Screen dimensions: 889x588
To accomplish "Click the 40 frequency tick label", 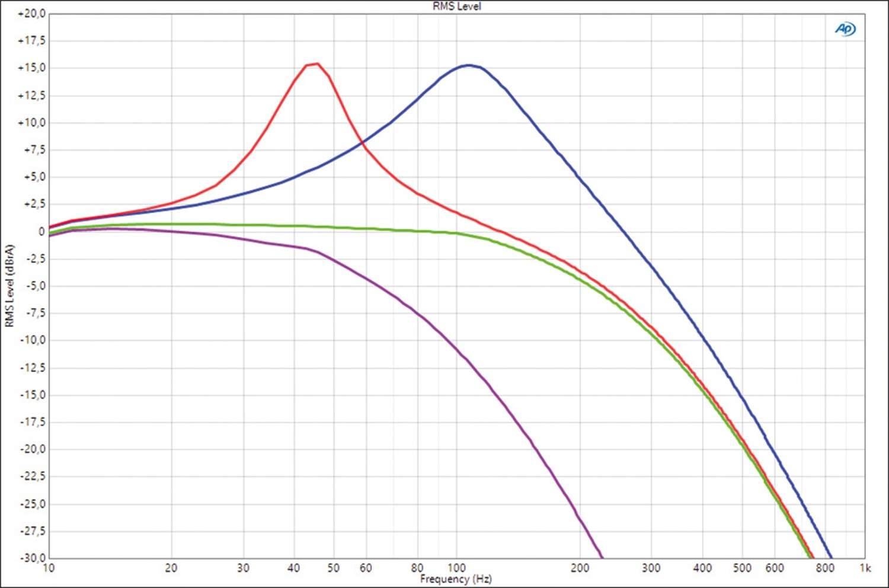I will [x=294, y=568].
